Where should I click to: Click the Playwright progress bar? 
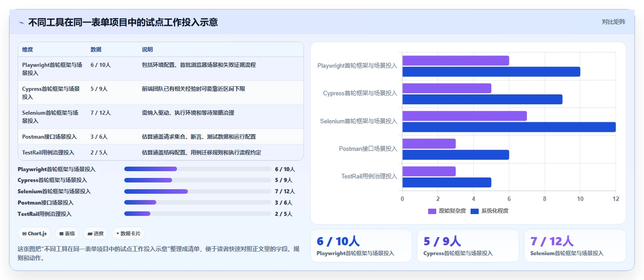(198, 169)
